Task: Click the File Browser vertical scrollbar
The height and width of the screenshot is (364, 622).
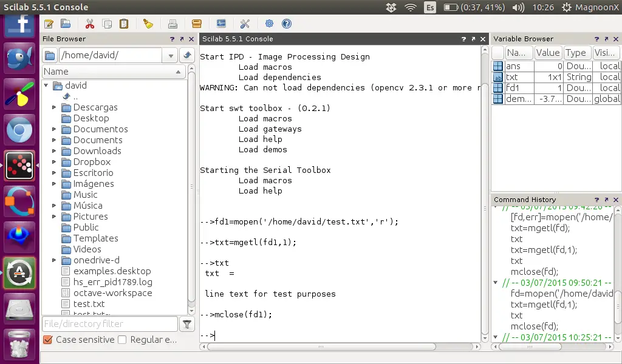Action: pyautogui.click(x=191, y=186)
